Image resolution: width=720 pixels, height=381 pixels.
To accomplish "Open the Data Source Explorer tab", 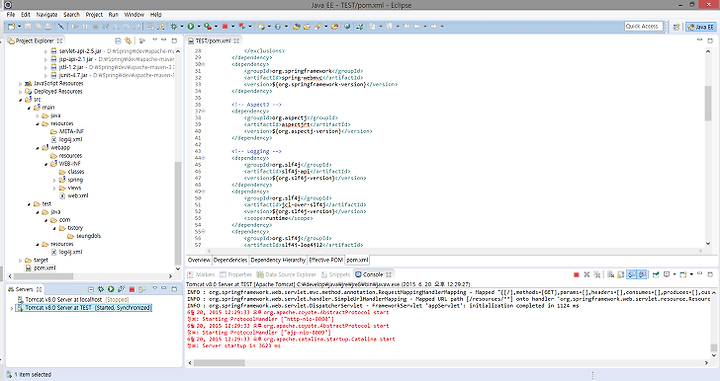I will 286,275.
